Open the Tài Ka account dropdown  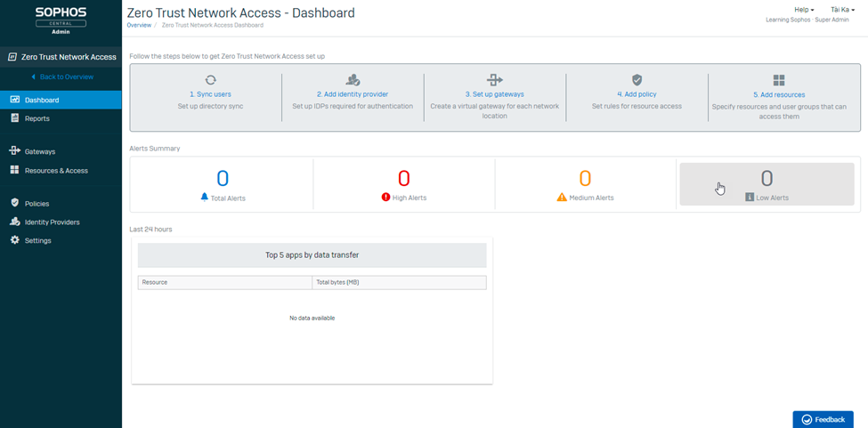tap(842, 10)
